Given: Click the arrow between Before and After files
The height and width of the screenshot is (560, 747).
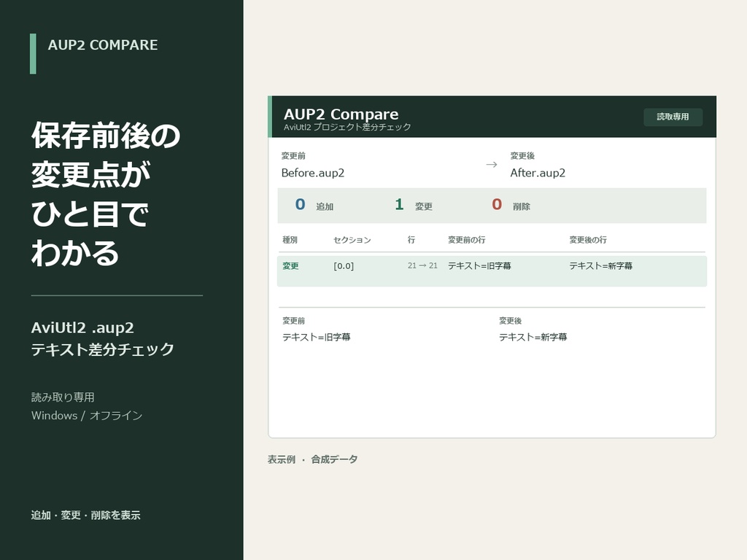Looking at the screenshot, I should [x=491, y=165].
